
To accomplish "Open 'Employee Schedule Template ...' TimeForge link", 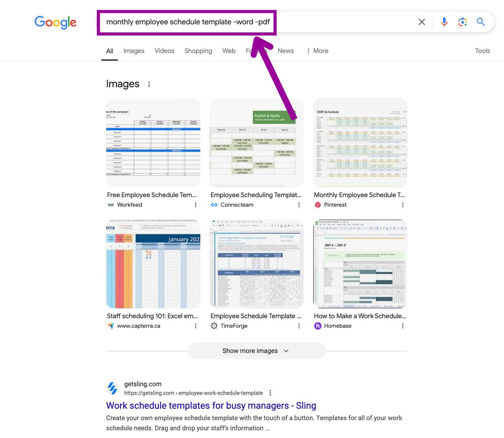I will point(256,316).
